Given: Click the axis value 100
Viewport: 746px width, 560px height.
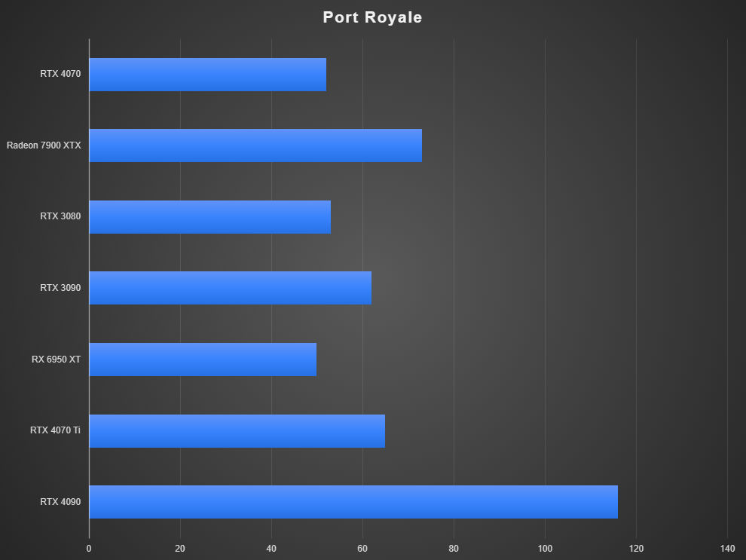Looking at the screenshot, I should [x=546, y=549].
